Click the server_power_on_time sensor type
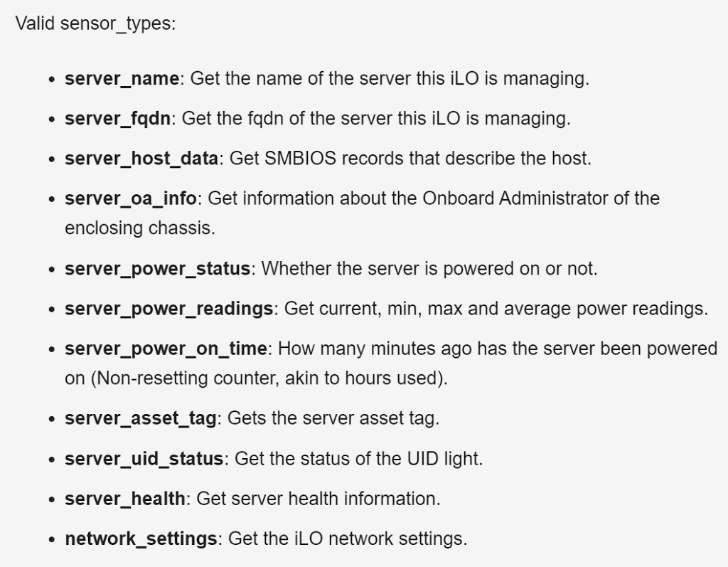 coord(166,349)
